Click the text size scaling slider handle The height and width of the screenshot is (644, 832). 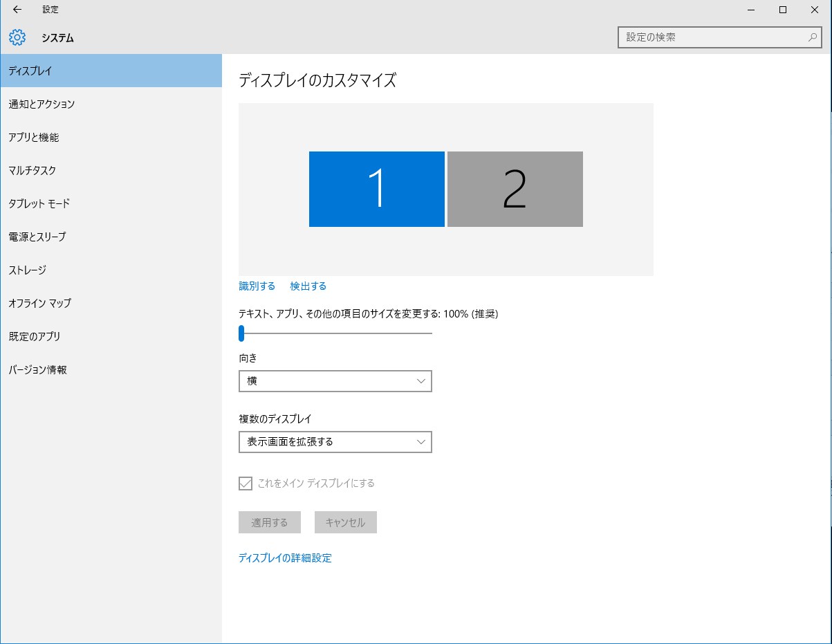241,333
